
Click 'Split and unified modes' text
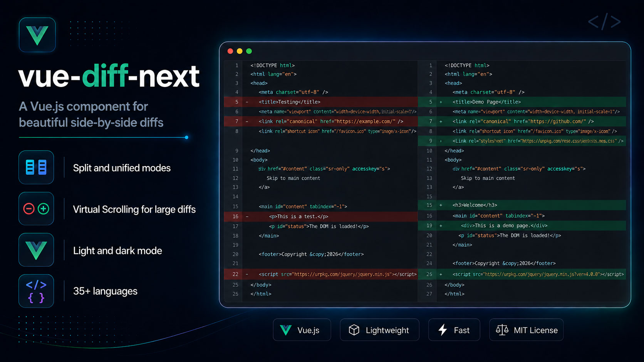(122, 168)
